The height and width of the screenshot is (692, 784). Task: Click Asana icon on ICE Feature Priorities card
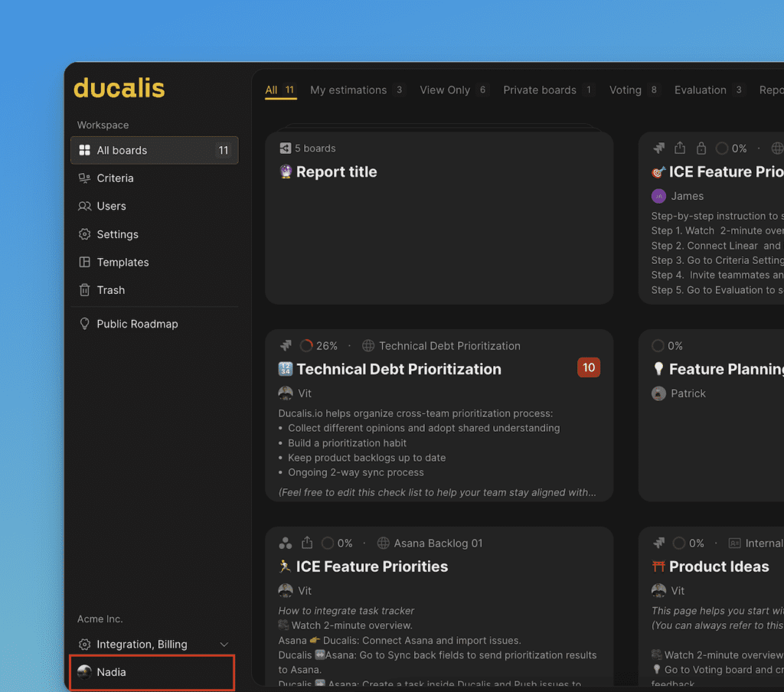click(x=286, y=543)
